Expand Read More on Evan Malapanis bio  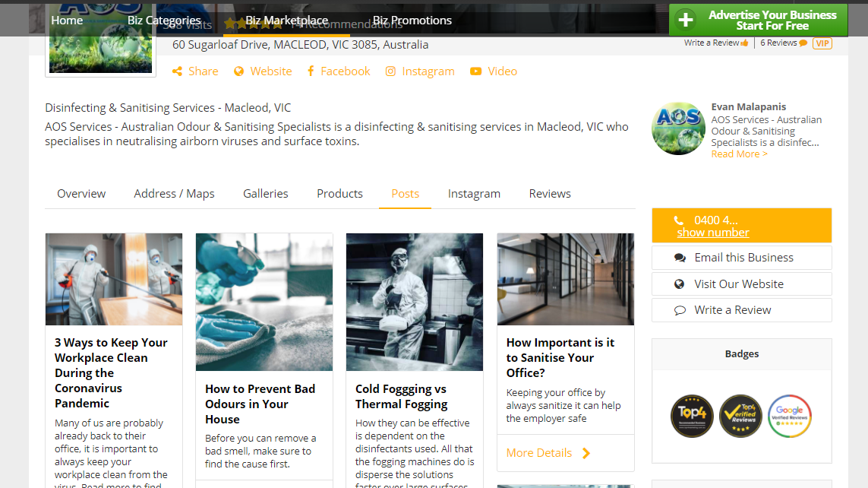point(739,154)
